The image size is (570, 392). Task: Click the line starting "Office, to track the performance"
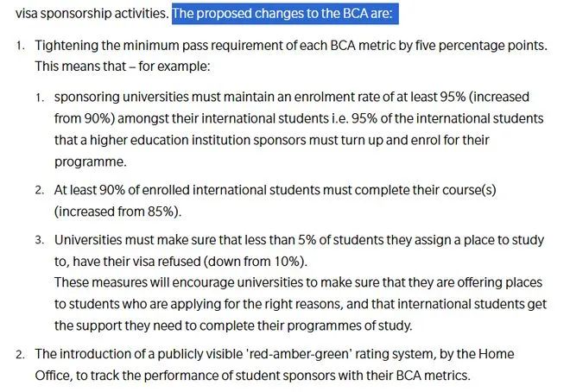pos(251,376)
